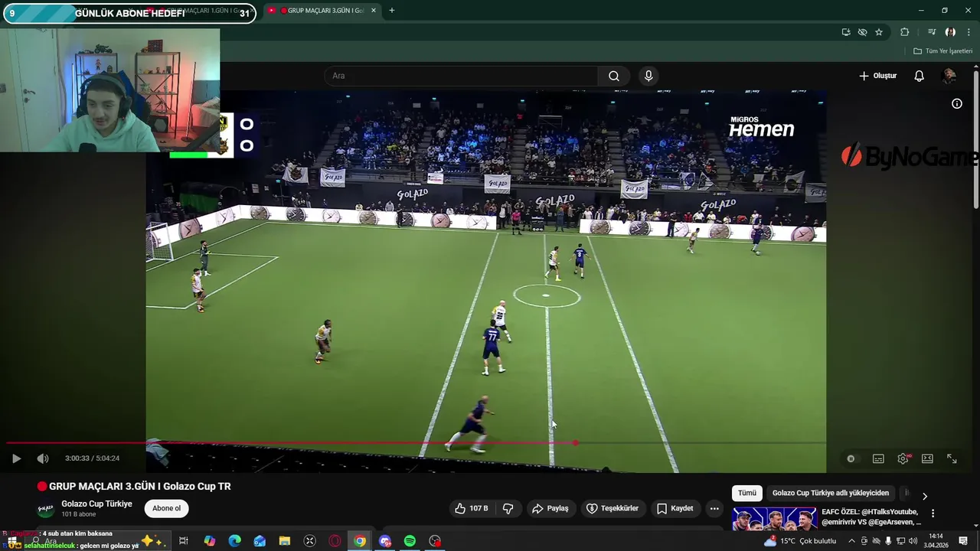Viewport: 980px width, 551px height.
Task: Click the "GRUP MAÇLARI 3.GÜN I Golazo Cup TR" title
Action: click(x=139, y=486)
